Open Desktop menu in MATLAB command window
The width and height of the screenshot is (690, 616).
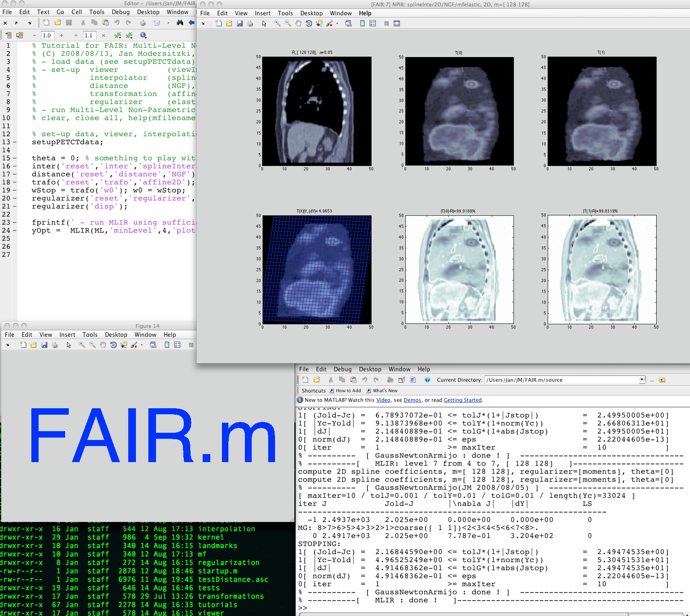[x=370, y=369]
